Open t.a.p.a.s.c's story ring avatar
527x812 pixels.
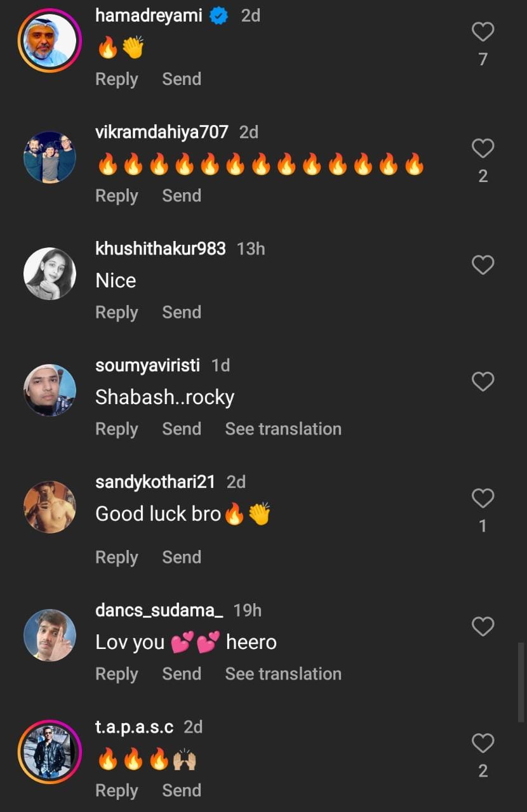50,752
